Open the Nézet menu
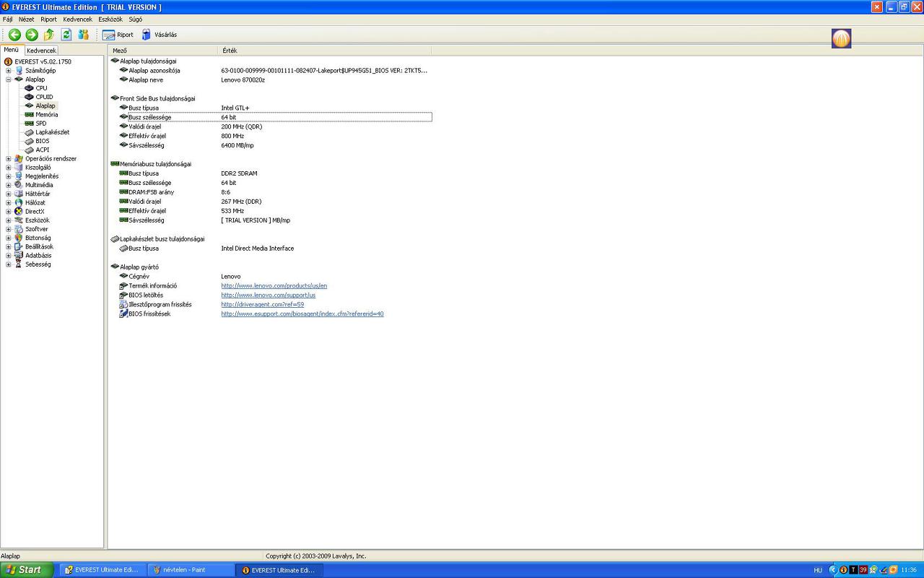The height and width of the screenshot is (578, 924). click(27, 20)
